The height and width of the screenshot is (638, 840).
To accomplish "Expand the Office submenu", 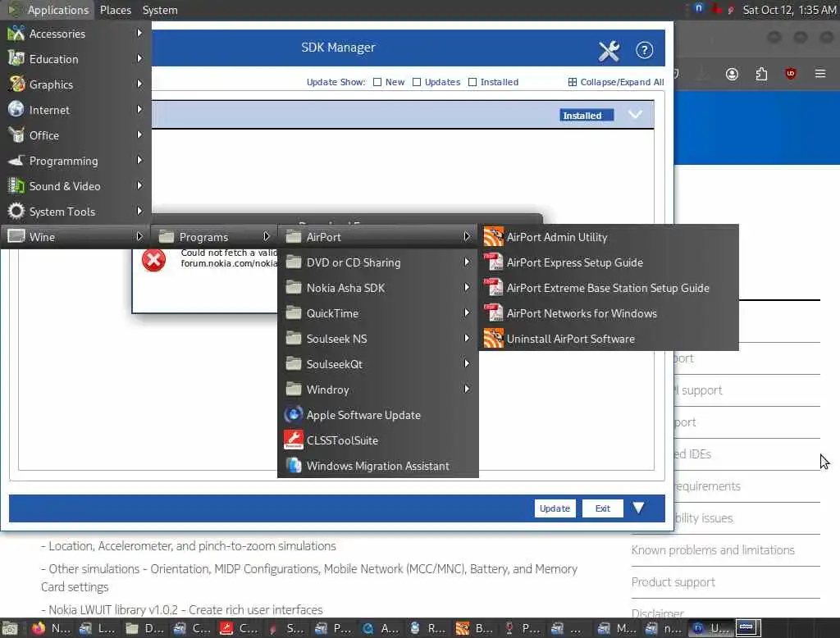I will [75, 135].
